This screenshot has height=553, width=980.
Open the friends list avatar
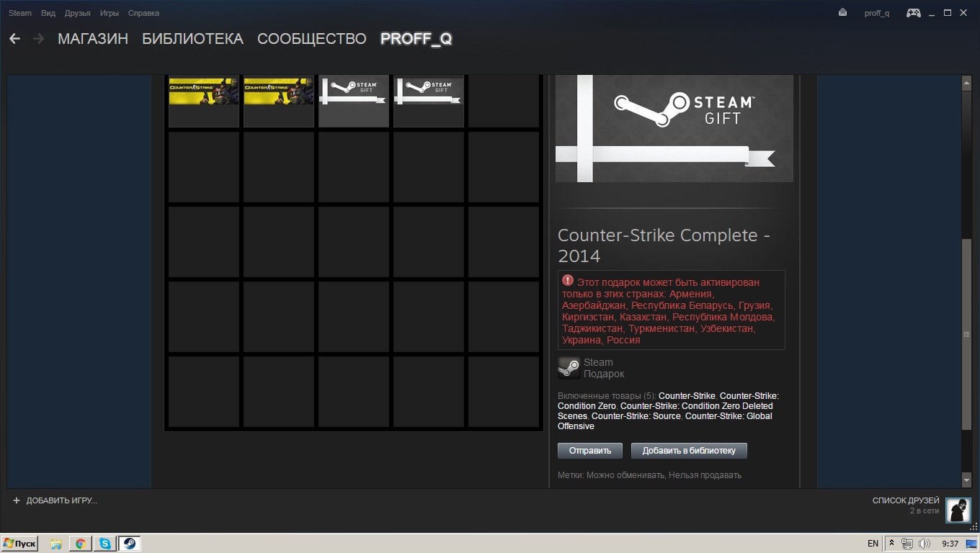point(958,510)
